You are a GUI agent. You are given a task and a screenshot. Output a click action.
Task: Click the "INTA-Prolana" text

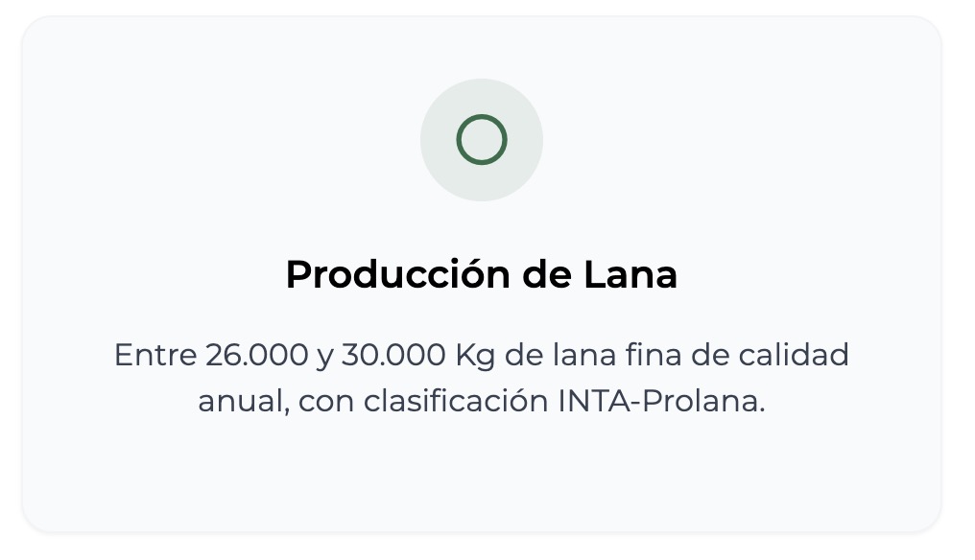pyautogui.click(x=660, y=401)
